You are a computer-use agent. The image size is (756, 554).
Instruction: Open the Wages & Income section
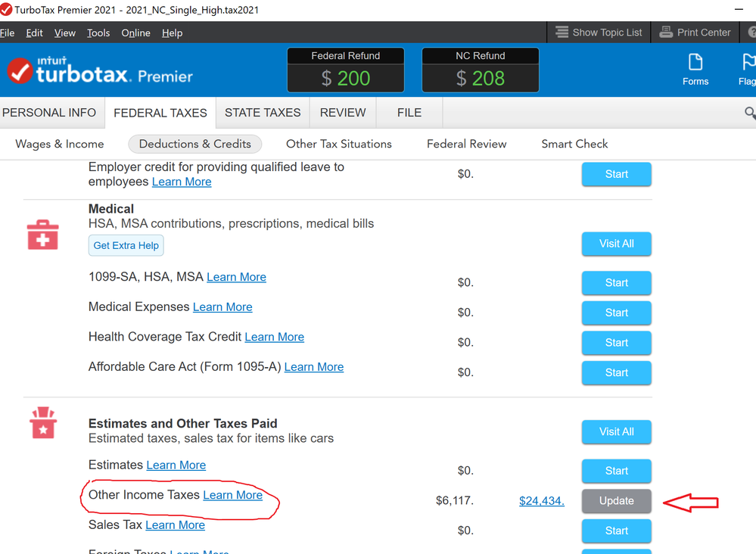pos(60,144)
